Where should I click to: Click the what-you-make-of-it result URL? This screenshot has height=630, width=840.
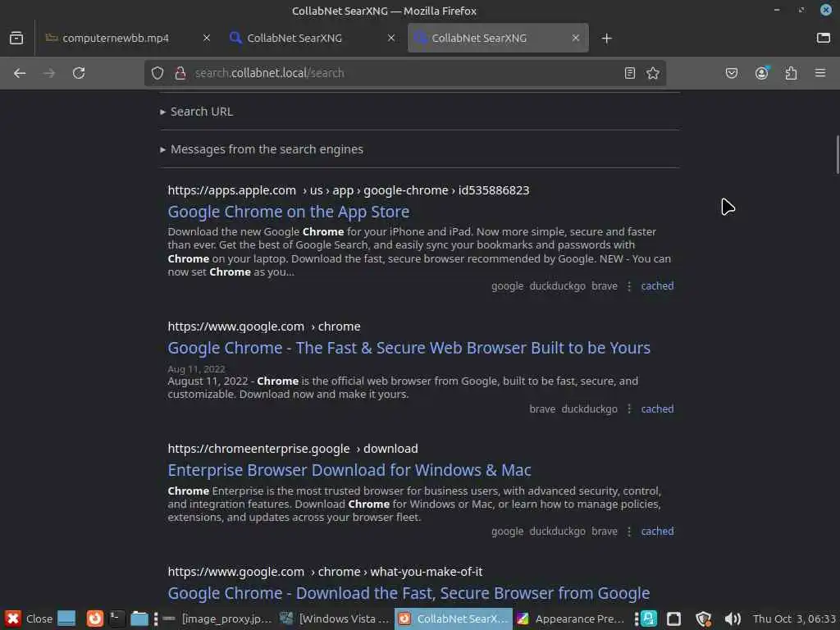(325, 572)
